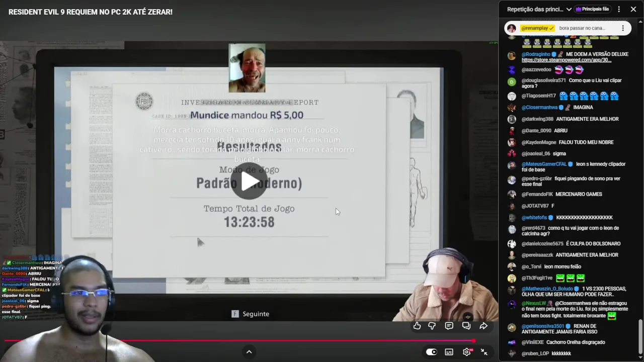Click the 'Principais fãs' badge button

pos(592,9)
